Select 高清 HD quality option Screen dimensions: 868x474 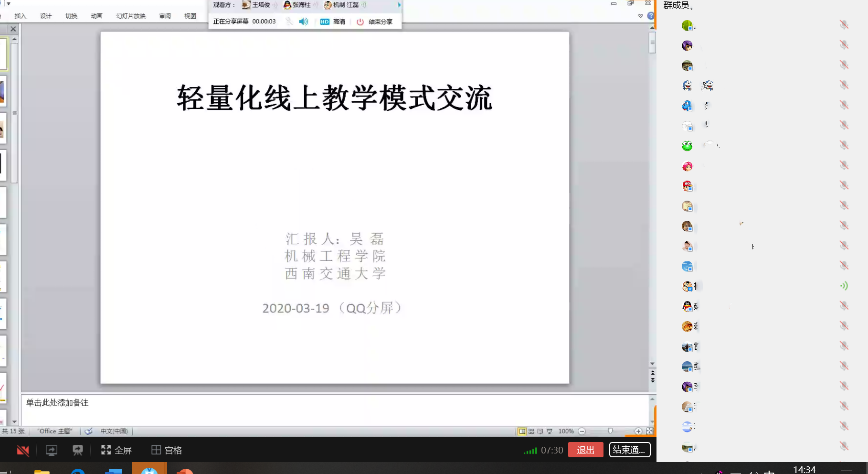[x=333, y=22]
